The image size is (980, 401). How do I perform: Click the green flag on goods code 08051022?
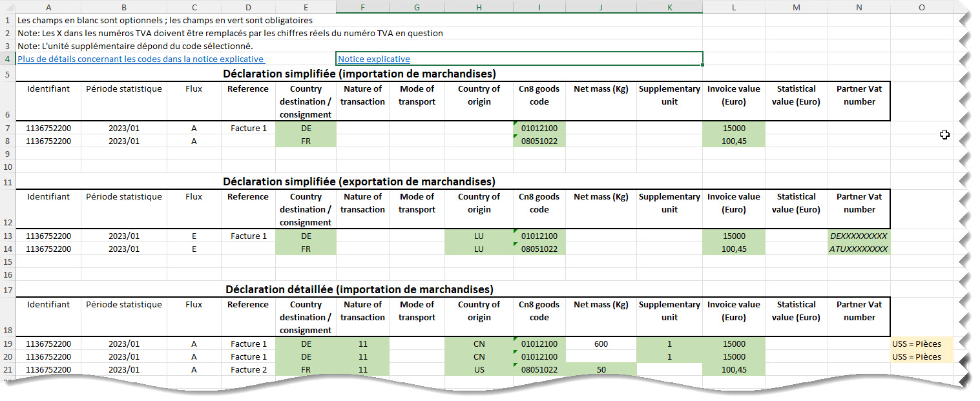(515, 137)
